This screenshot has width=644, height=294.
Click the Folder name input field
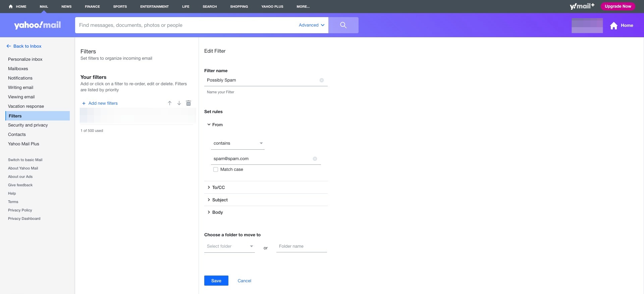[x=301, y=246]
